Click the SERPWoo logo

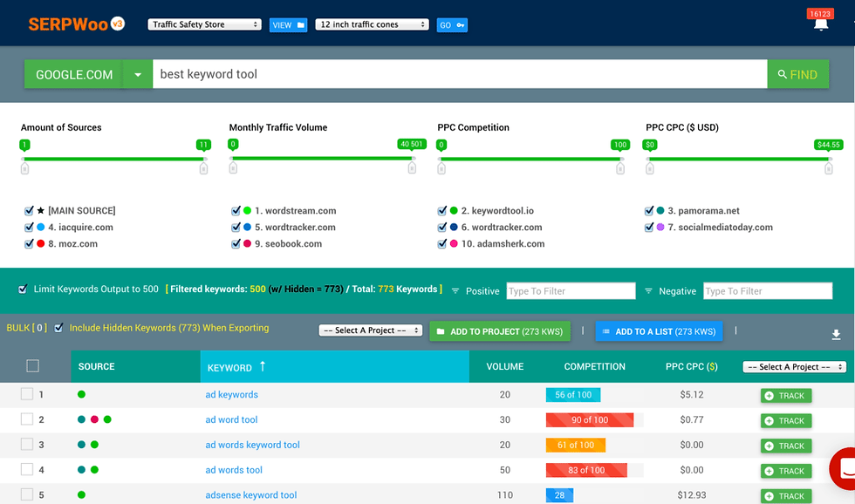click(77, 24)
